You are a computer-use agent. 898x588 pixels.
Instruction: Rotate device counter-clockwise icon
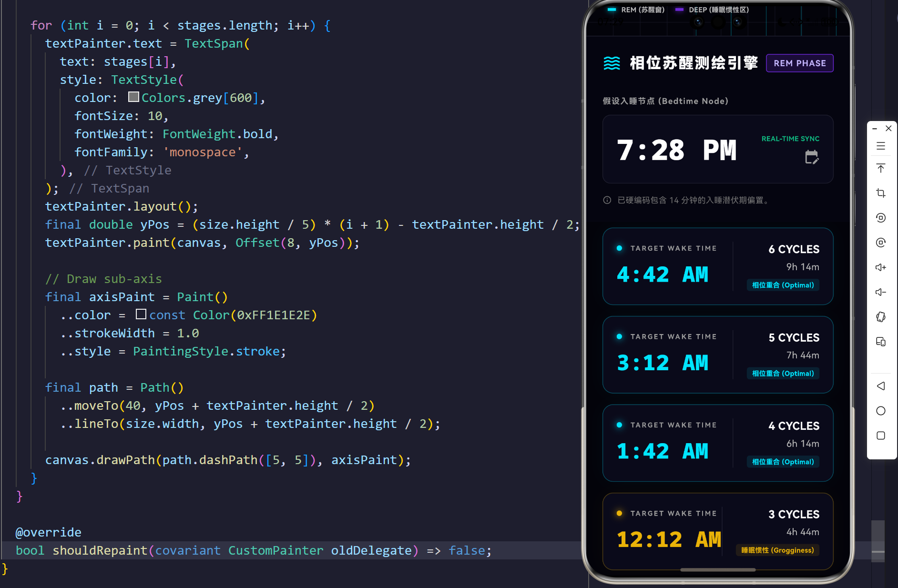coord(881,218)
